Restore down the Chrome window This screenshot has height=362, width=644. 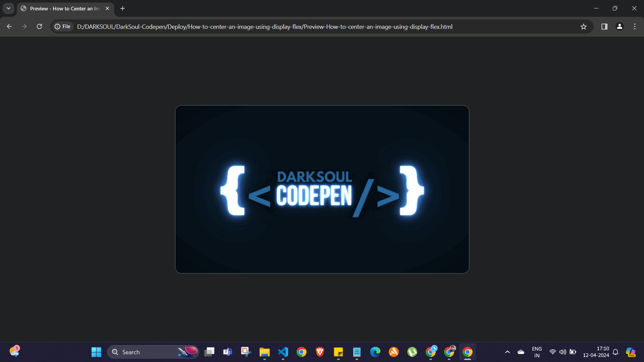[x=615, y=8]
